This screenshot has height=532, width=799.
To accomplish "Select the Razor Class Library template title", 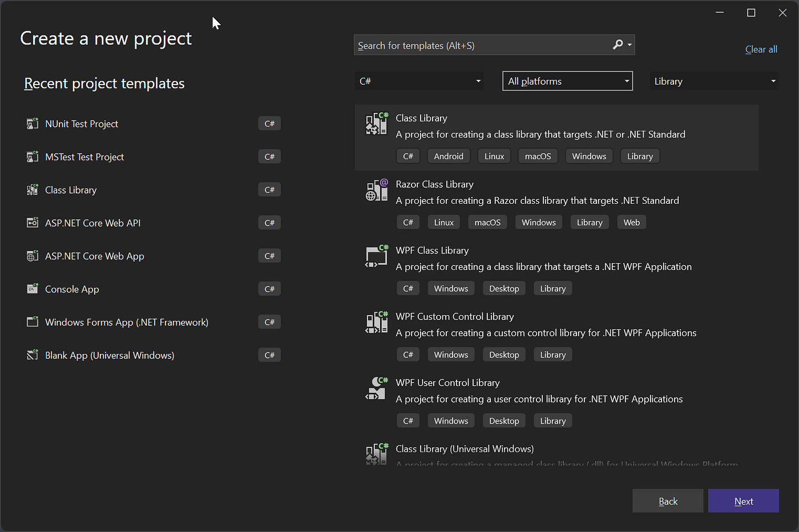I will [434, 184].
